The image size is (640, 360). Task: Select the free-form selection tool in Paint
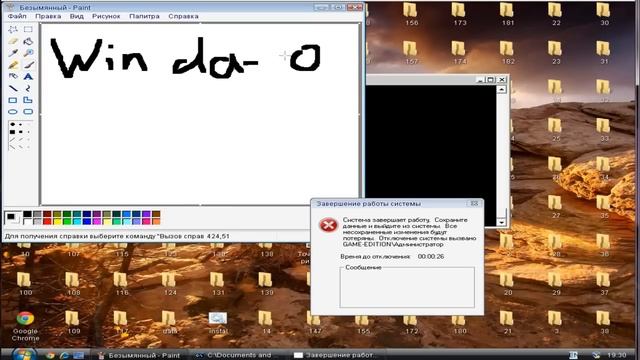[x=13, y=29]
